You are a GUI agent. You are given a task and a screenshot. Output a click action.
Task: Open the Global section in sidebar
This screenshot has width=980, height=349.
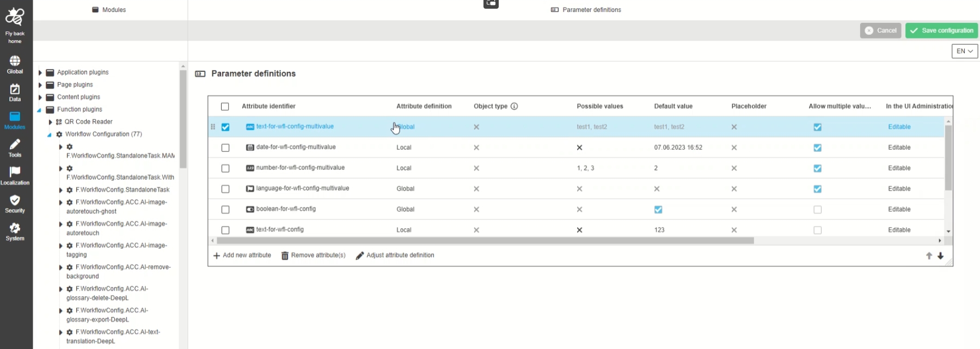15,61
